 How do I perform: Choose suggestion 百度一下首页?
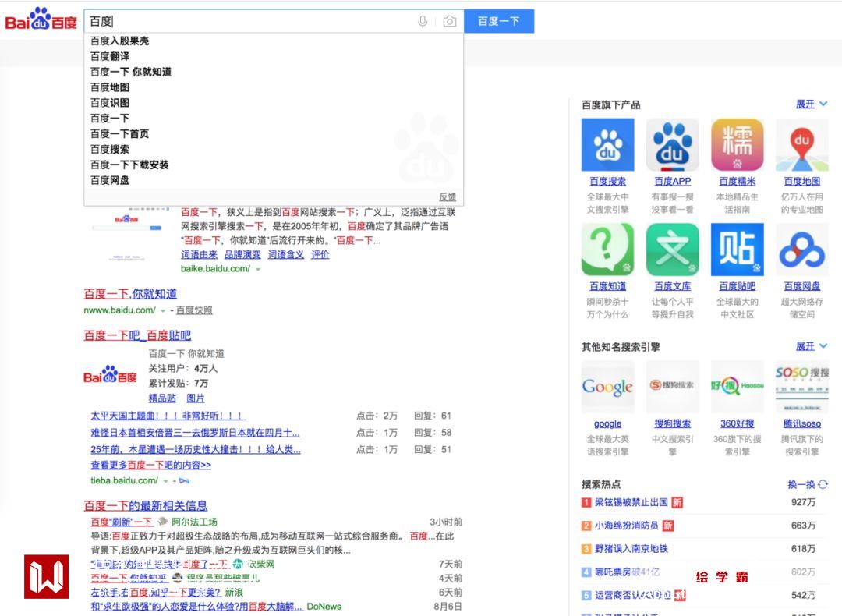pos(120,133)
